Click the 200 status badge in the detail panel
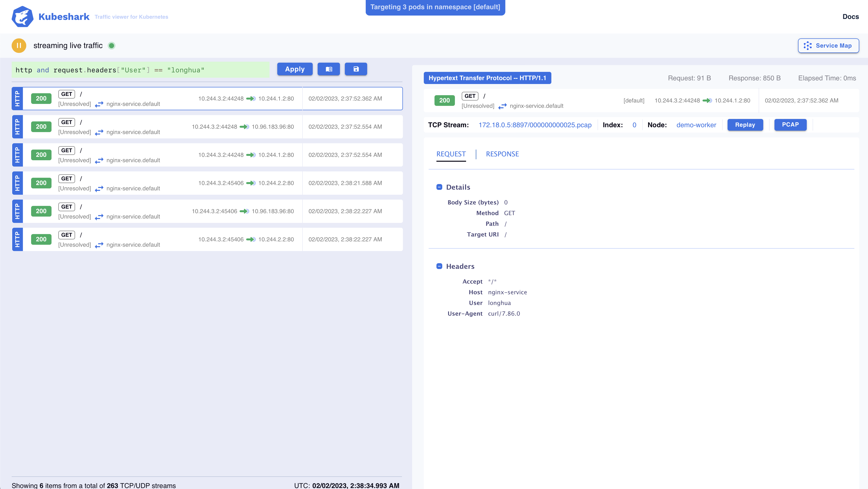 tap(444, 100)
